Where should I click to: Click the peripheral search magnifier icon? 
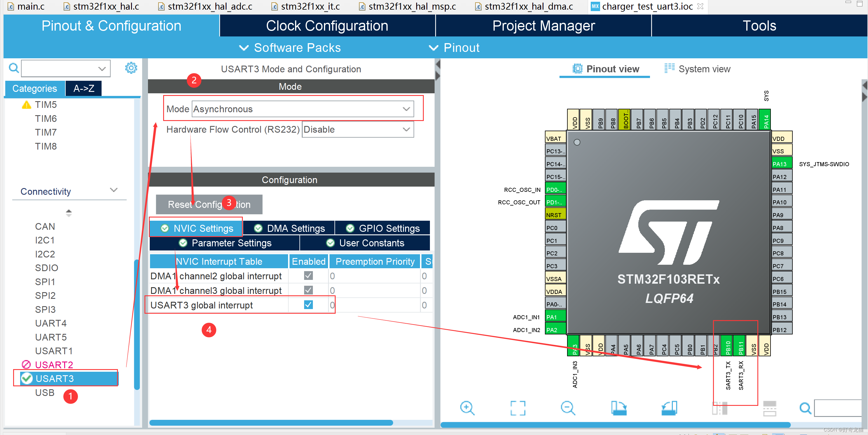click(14, 68)
